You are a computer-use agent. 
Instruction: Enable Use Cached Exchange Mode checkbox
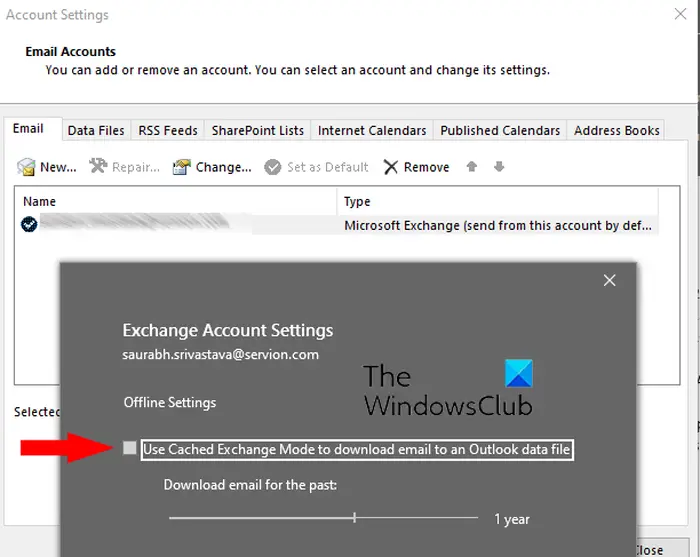(129, 448)
